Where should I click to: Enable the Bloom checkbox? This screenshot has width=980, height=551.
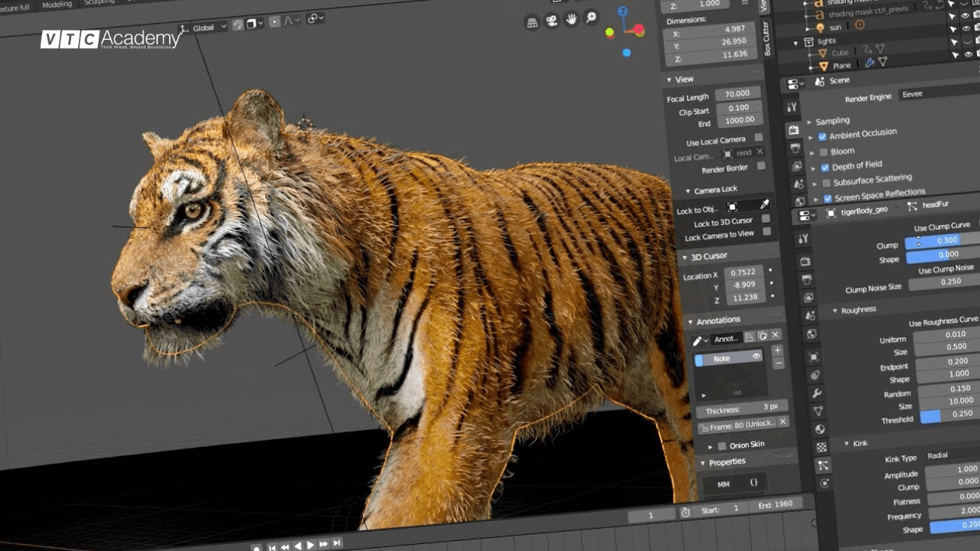click(822, 150)
